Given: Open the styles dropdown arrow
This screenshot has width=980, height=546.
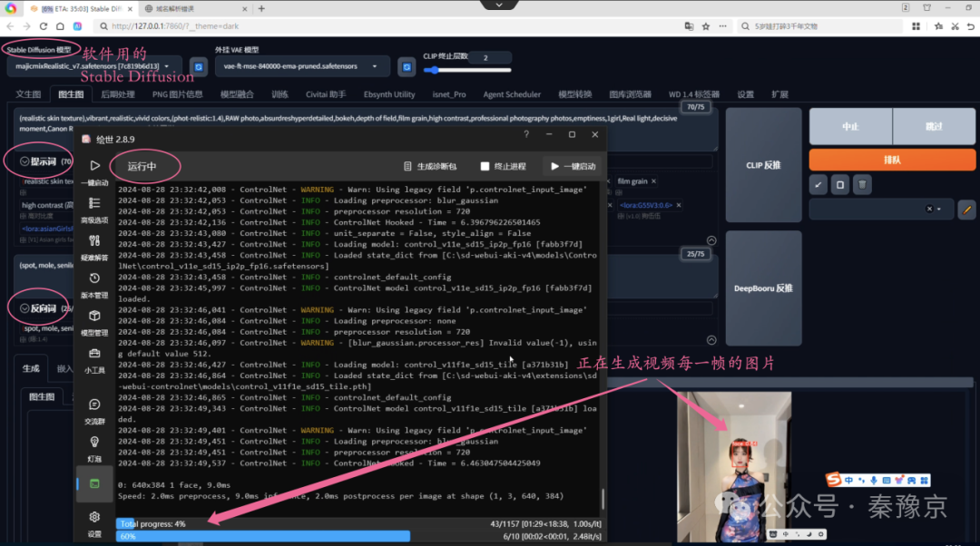Looking at the screenshot, I should coord(939,210).
